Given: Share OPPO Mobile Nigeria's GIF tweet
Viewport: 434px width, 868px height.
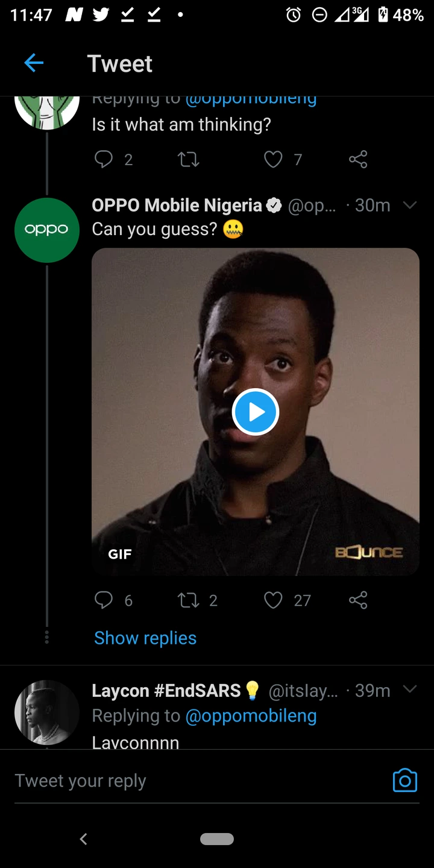Looking at the screenshot, I should (358, 600).
